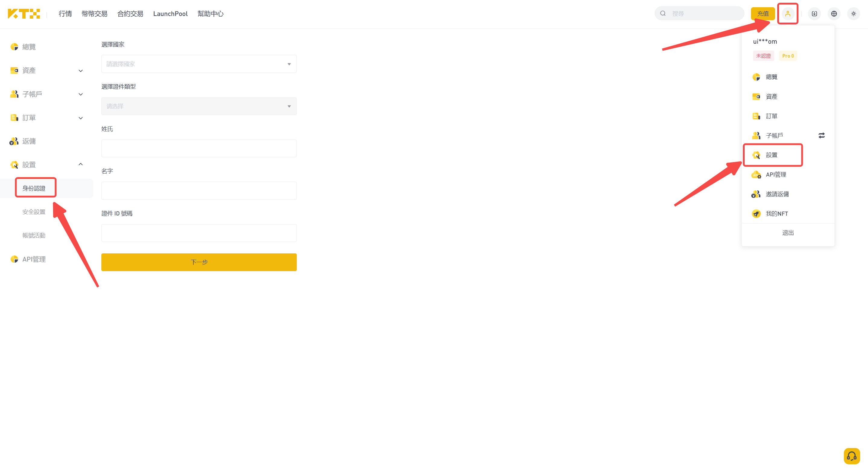The width and height of the screenshot is (868, 470).
Task: Click sidebar API管理 icon
Action: pos(14,259)
